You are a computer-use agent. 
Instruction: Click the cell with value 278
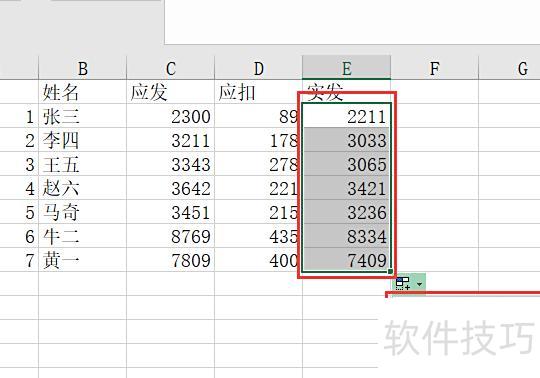click(258, 164)
